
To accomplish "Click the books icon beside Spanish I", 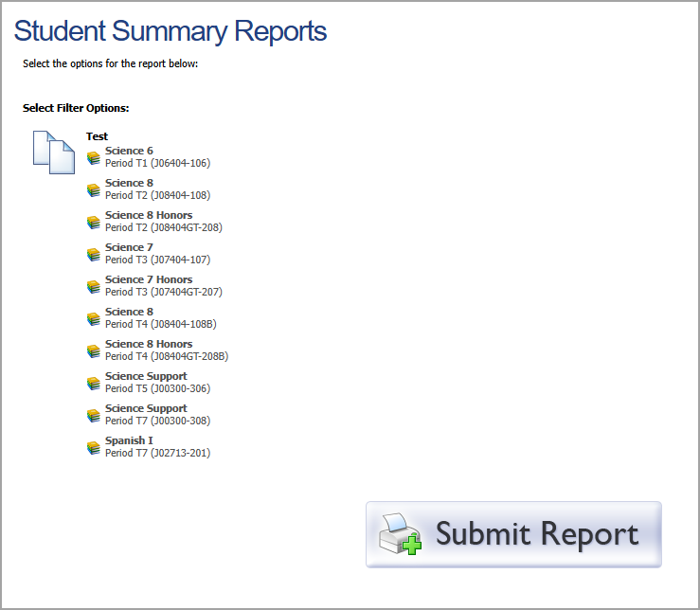I will click(94, 447).
